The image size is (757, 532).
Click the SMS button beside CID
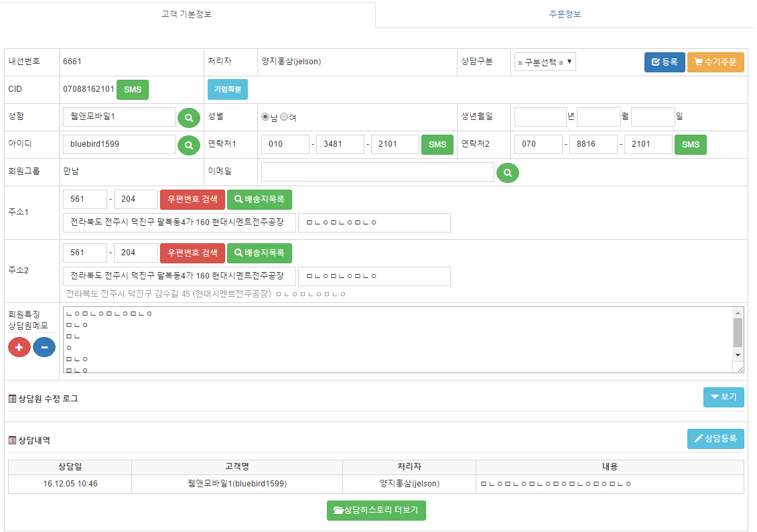point(133,90)
